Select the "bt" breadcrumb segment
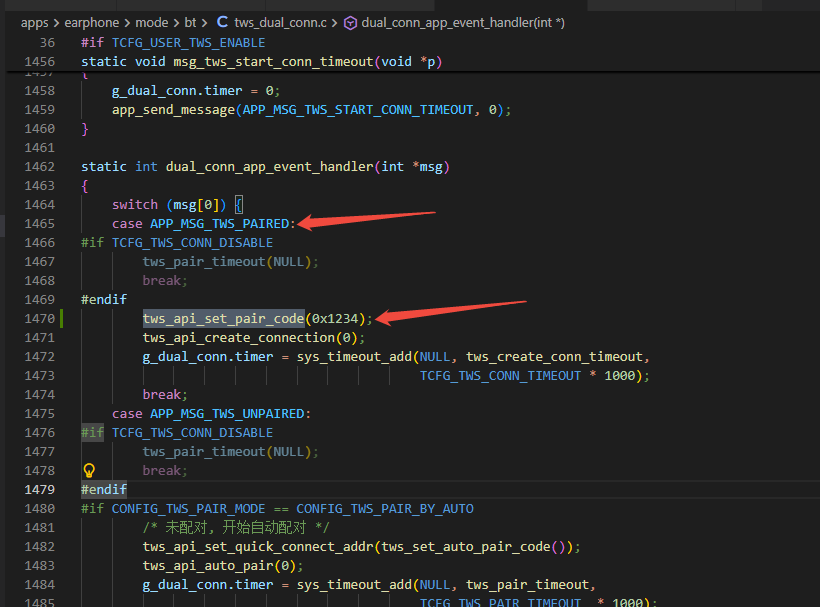The width and height of the screenshot is (820, 607). coord(190,23)
